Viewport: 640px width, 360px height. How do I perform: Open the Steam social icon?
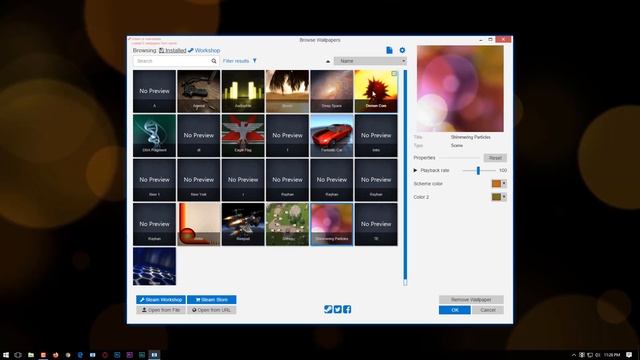(328, 309)
